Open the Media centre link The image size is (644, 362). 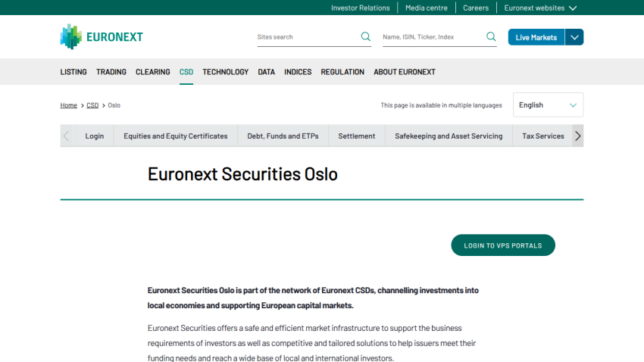(427, 8)
